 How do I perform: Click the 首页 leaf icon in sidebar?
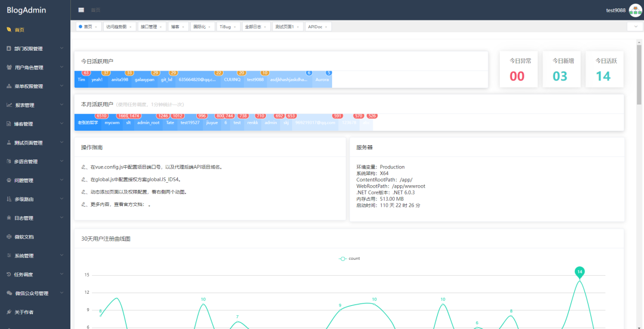(8, 29)
